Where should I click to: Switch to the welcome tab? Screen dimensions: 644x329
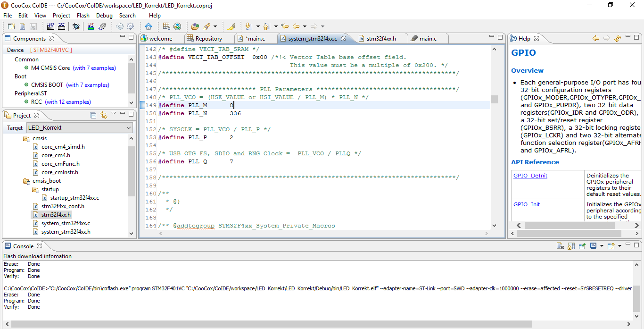point(160,39)
